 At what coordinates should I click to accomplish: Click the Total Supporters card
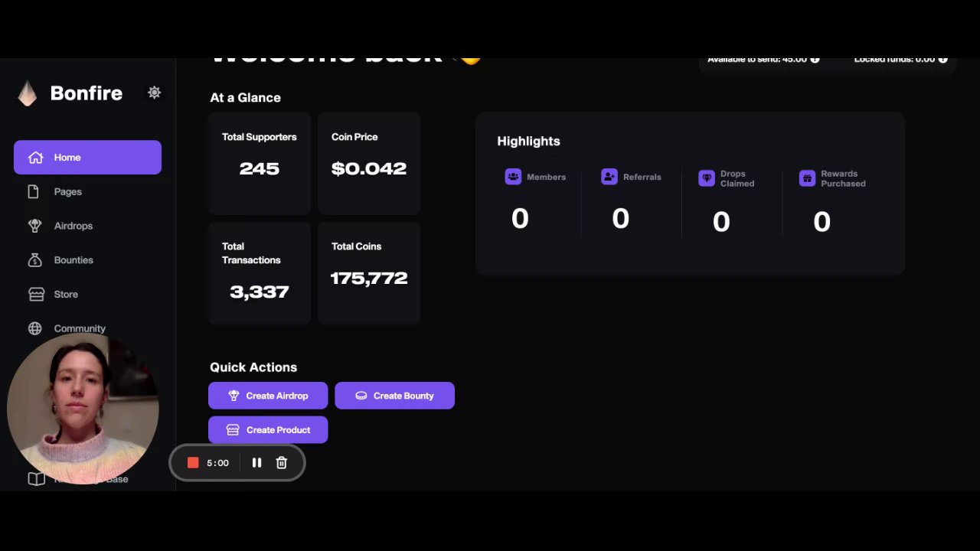click(x=260, y=164)
